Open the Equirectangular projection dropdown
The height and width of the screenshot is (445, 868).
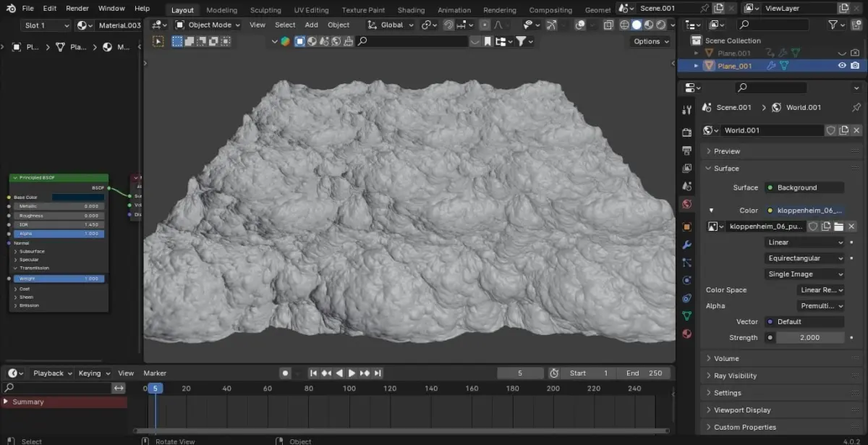tap(804, 258)
